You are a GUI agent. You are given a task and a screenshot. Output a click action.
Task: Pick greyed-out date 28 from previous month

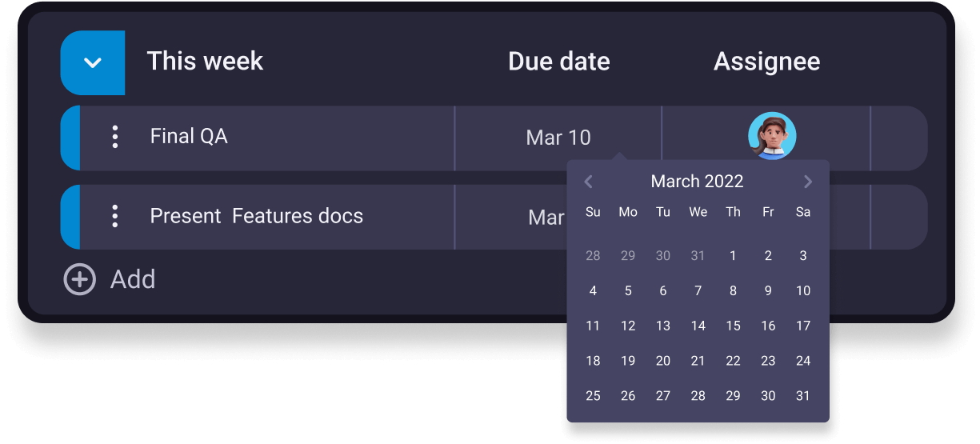tap(593, 256)
